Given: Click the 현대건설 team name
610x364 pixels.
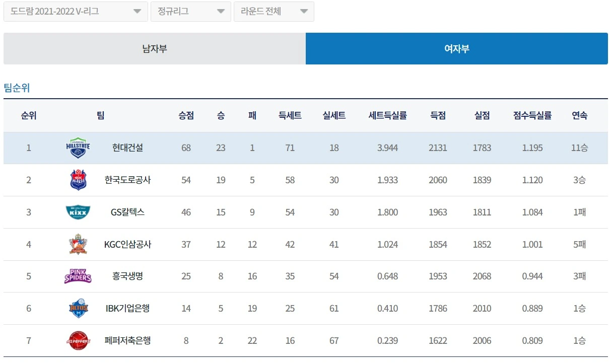Looking at the screenshot, I should (128, 148).
